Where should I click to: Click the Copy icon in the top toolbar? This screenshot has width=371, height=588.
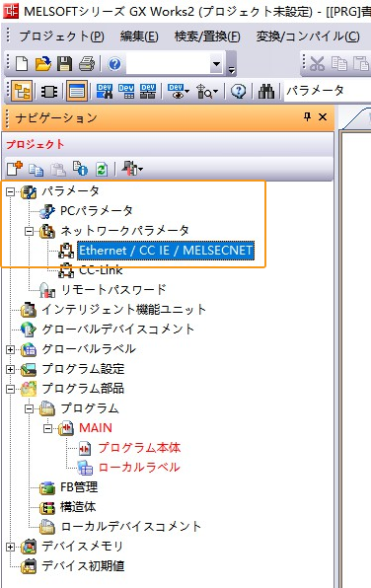(339, 64)
